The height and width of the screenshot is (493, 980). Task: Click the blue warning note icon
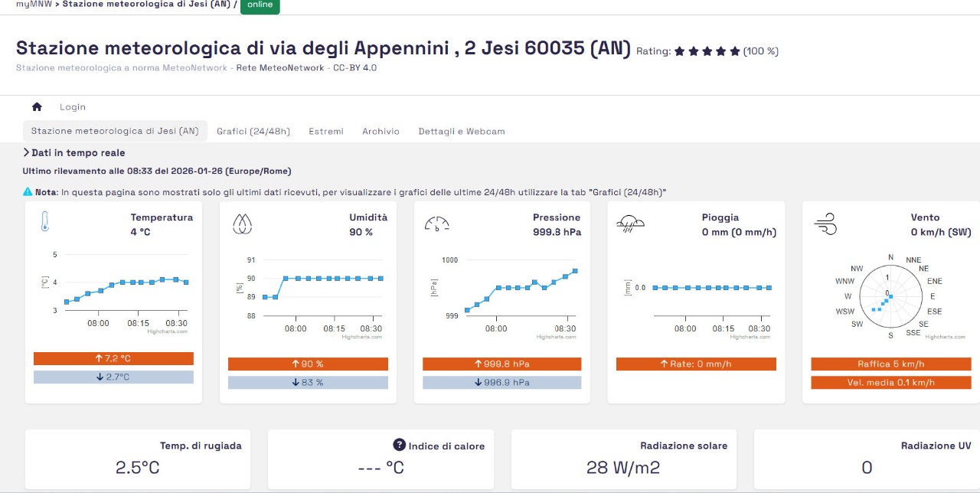[x=28, y=191]
